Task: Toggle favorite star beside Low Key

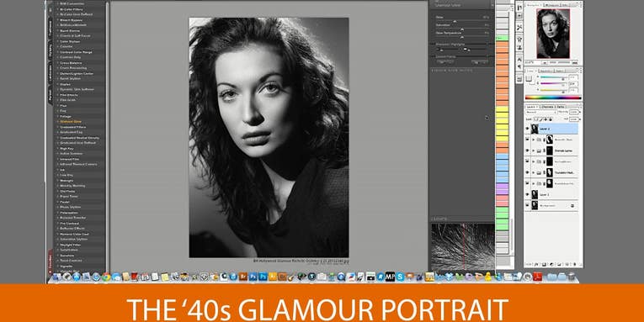Action: click(57, 175)
